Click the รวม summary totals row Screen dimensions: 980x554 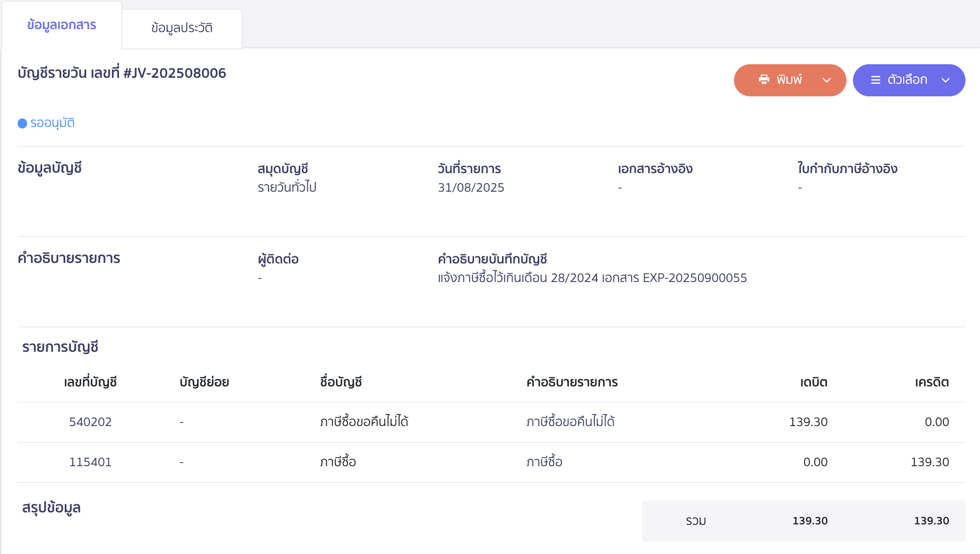[803, 521]
